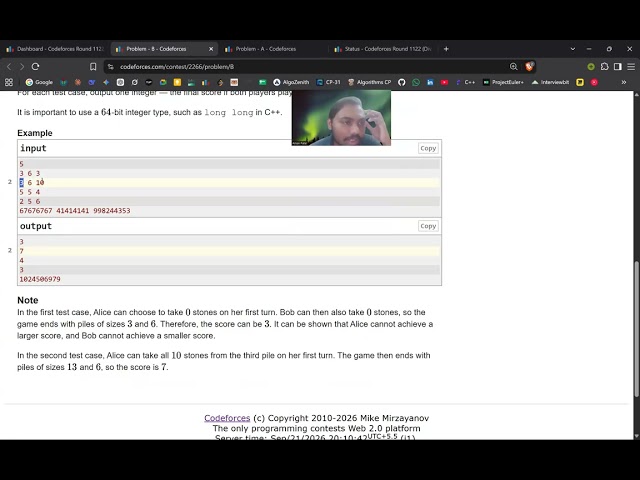The height and width of the screenshot is (480, 640).
Task: Open the Google bookmark
Action: click(x=39, y=82)
